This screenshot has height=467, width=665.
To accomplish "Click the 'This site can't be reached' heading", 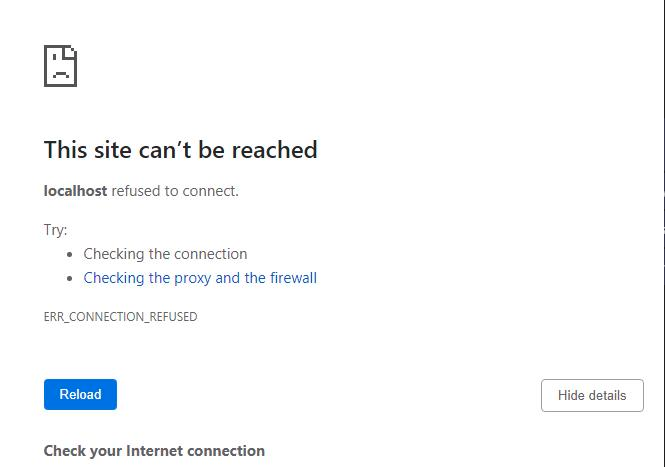I will pyautogui.click(x=180, y=150).
